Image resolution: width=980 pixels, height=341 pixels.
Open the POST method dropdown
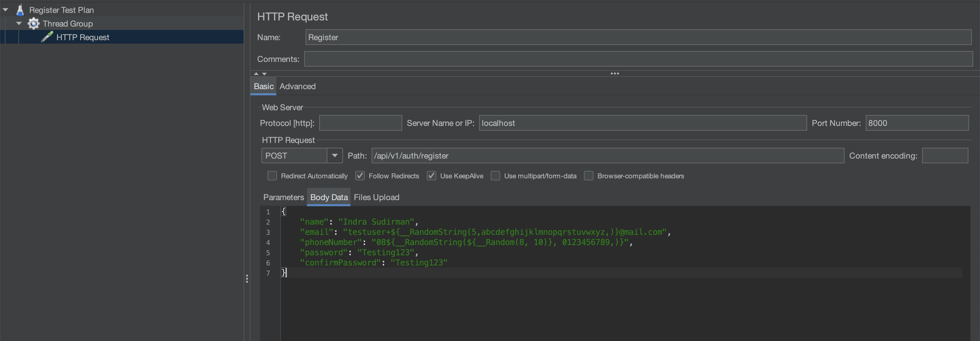334,155
